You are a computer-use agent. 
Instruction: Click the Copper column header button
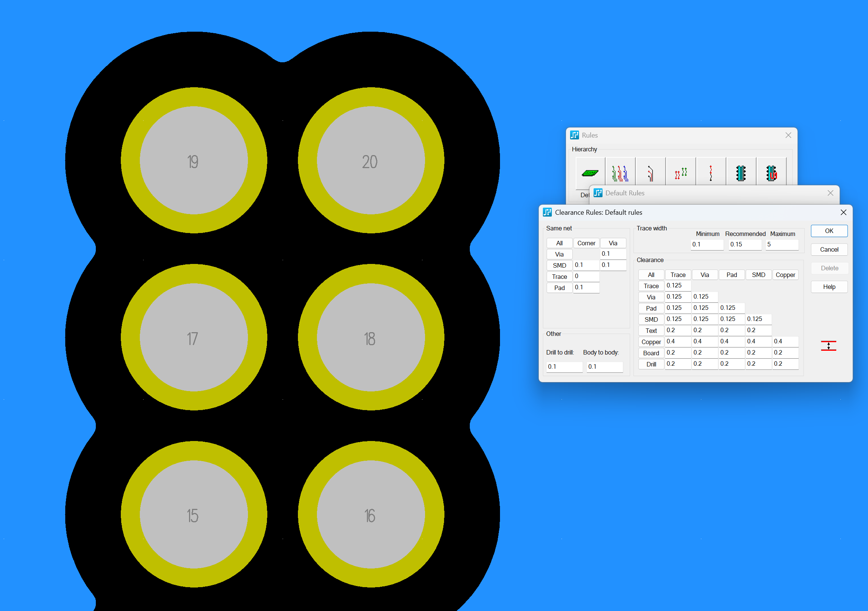(785, 275)
